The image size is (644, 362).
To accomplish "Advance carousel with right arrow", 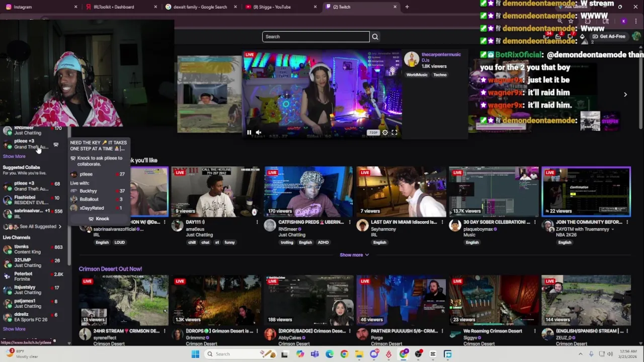I will pos(625,95).
